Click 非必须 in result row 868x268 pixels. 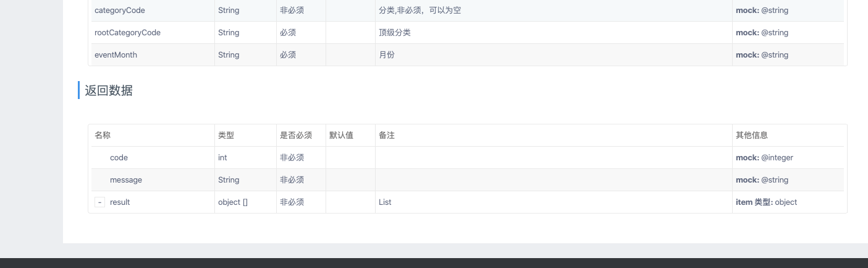(x=292, y=202)
